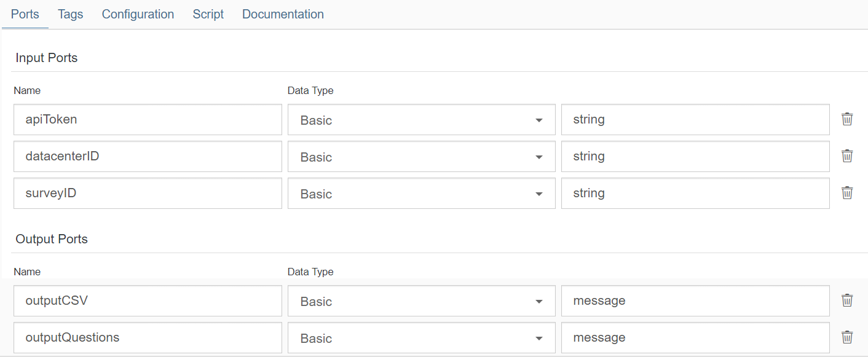Image resolution: width=868 pixels, height=357 pixels.
Task: Click the message type field for outputQuestions
Action: click(x=695, y=338)
